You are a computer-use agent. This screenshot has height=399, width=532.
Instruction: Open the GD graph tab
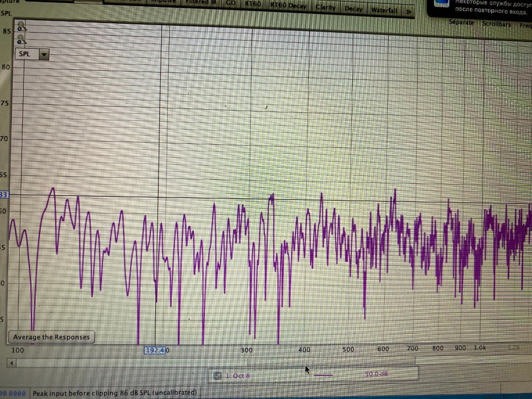tap(231, 3)
